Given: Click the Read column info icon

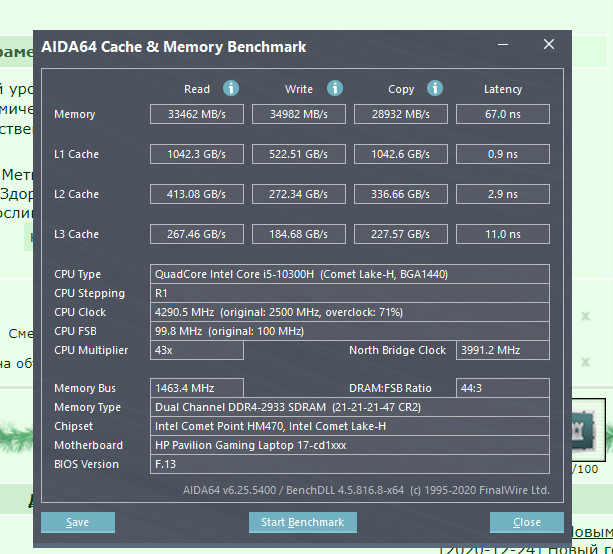Looking at the screenshot, I should coord(231,88).
